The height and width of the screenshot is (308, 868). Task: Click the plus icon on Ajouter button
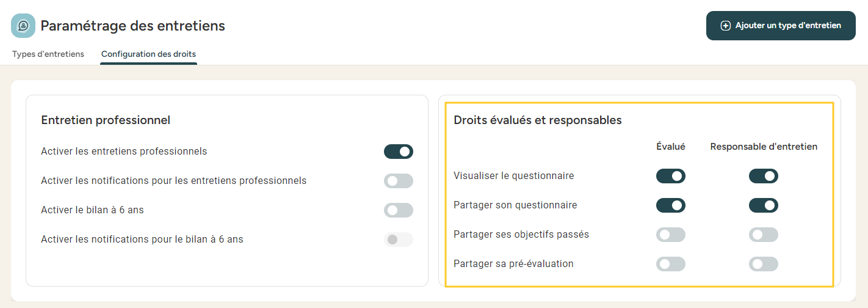[725, 26]
